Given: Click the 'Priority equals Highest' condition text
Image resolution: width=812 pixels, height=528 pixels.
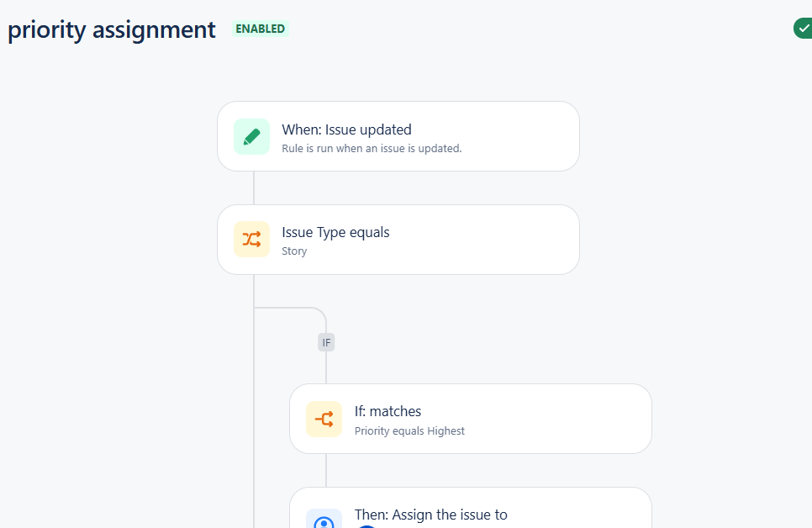Looking at the screenshot, I should pyautogui.click(x=409, y=431).
